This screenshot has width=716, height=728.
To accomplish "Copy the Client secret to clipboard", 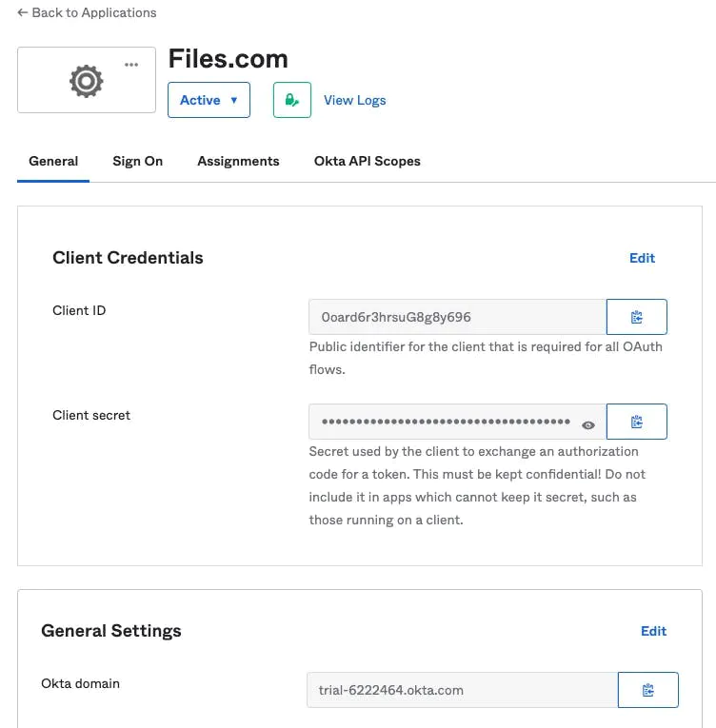I will coord(637,422).
